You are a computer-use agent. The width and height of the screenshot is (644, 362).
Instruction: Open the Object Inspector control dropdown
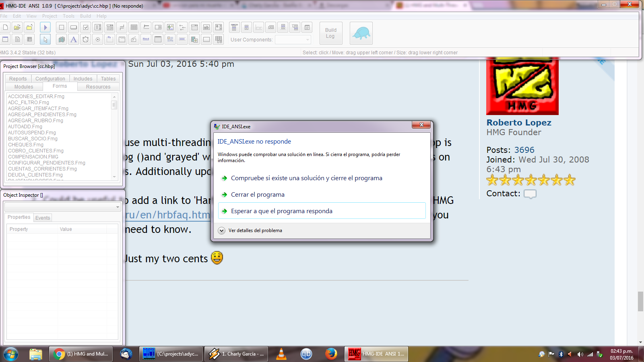pos(62,207)
